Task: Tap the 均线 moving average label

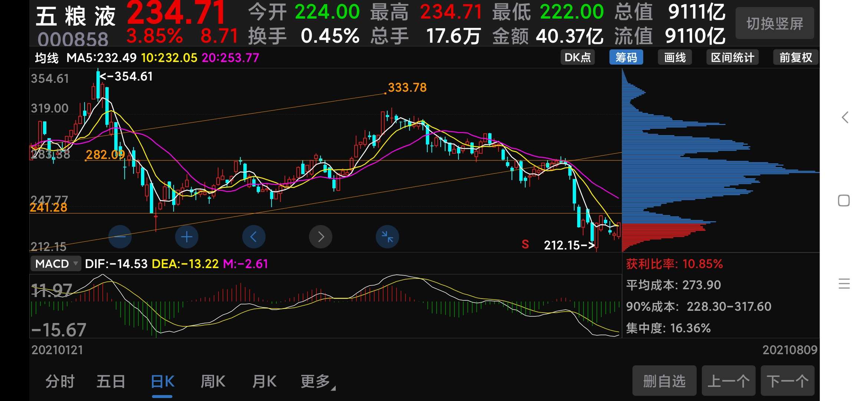Action: [x=47, y=58]
